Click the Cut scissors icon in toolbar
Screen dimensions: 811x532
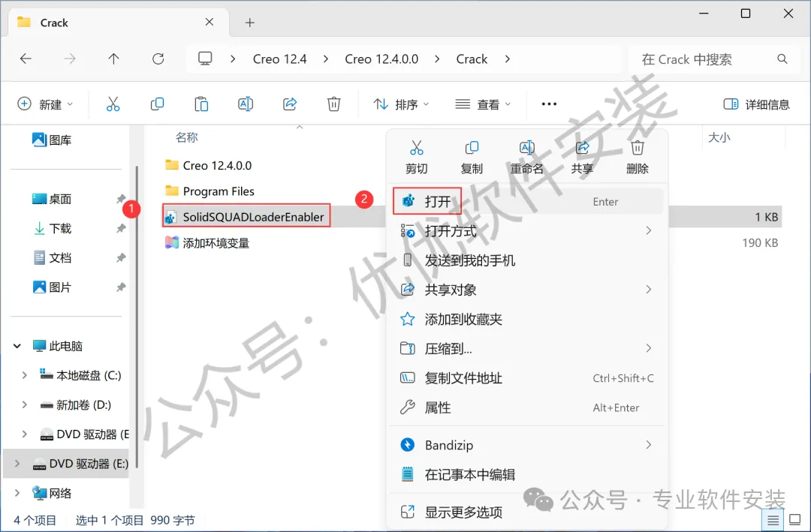pos(113,104)
